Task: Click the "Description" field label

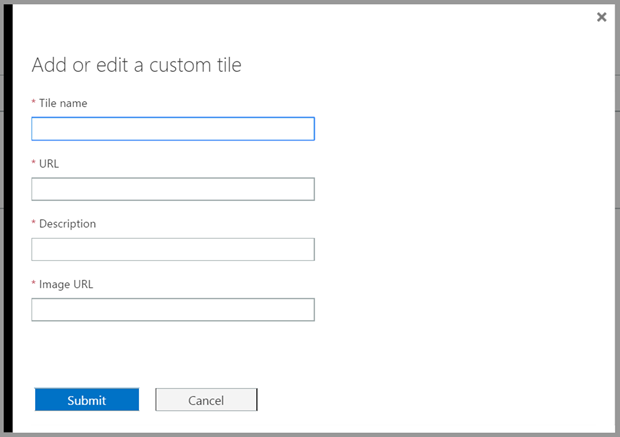Action: (x=68, y=223)
